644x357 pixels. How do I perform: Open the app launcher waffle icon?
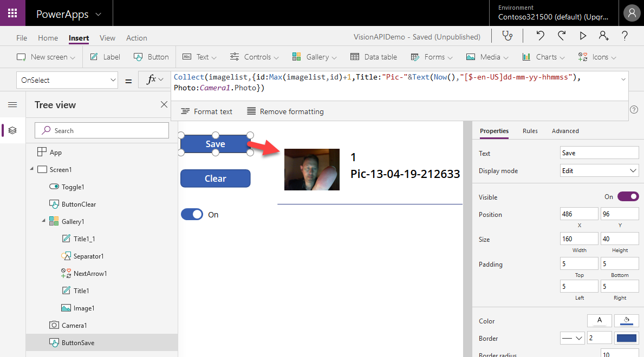[x=12, y=13]
